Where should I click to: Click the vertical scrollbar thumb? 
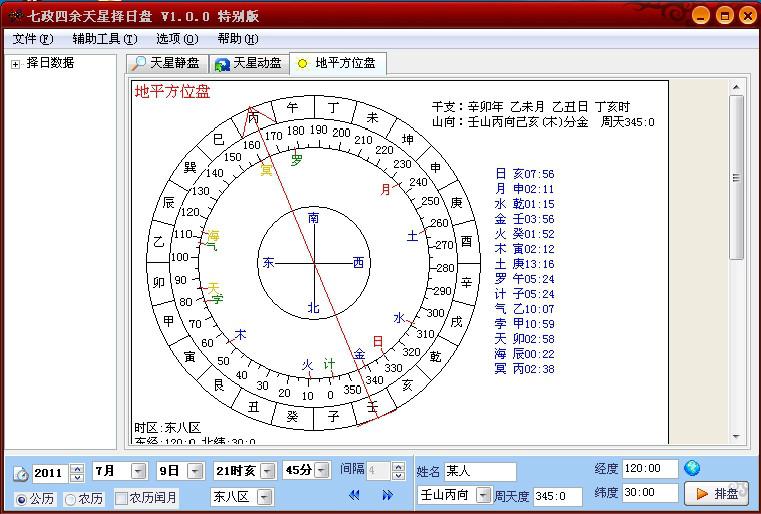736,177
